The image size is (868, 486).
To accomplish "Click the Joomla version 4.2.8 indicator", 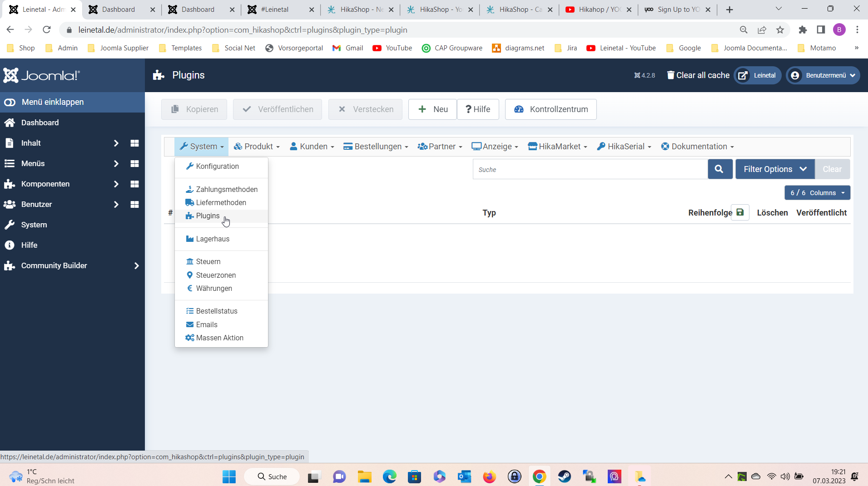I will point(645,75).
